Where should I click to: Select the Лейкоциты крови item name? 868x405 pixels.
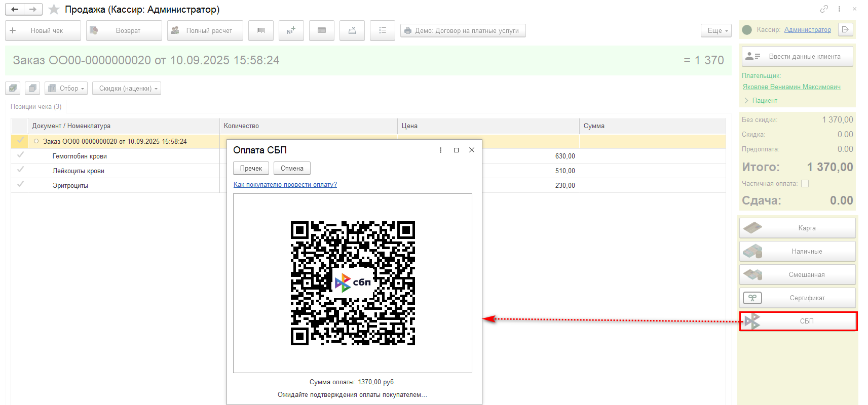point(79,171)
